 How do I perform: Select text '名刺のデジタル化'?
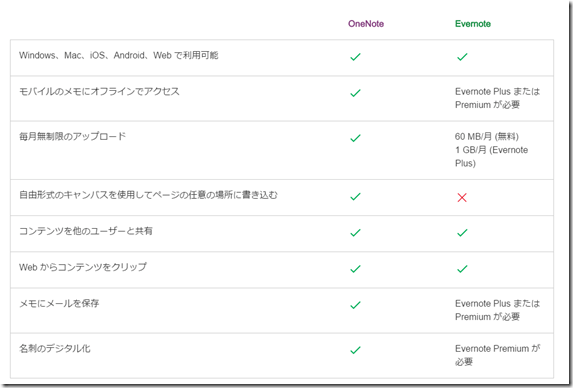(55, 348)
